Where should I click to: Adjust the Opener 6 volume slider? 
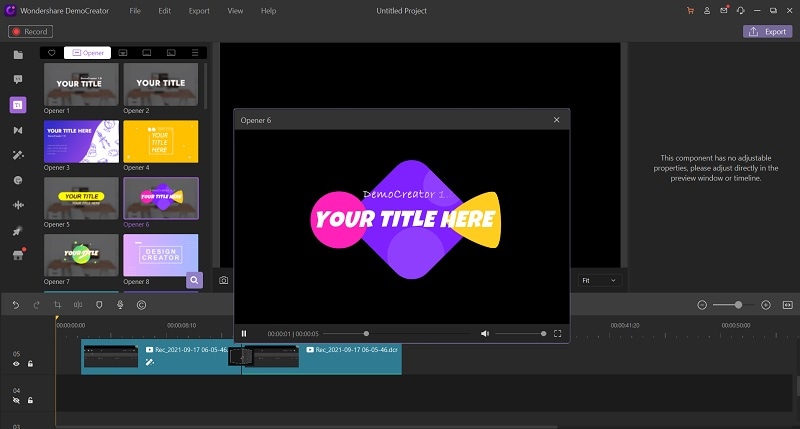tap(520, 334)
